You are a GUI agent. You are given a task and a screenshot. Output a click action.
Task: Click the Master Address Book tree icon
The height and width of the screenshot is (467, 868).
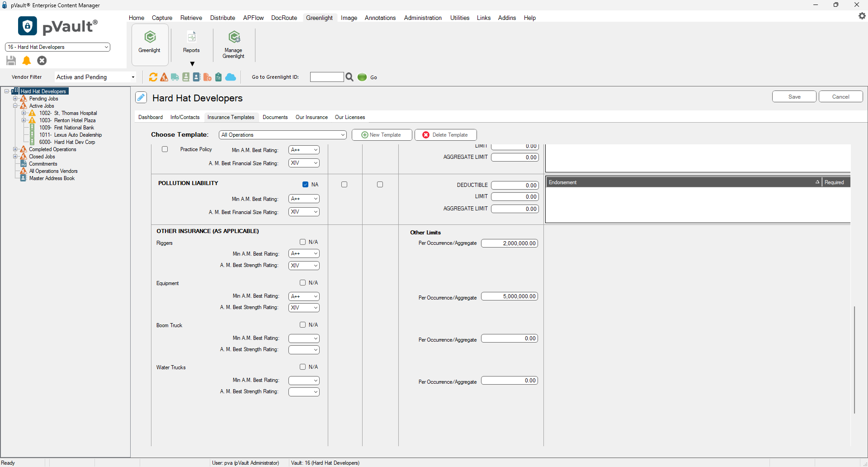[x=24, y=178]
